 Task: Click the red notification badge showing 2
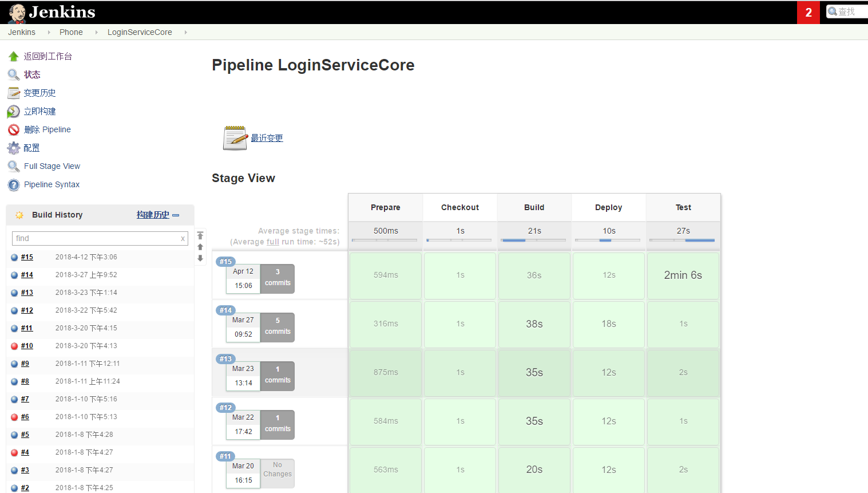point(808,13)
